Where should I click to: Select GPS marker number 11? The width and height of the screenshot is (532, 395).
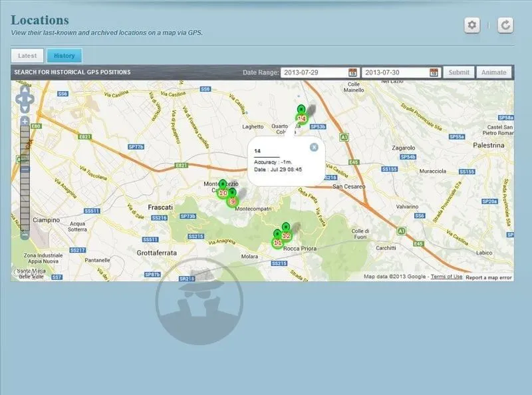pyautogui.click(x=277, y=239)
